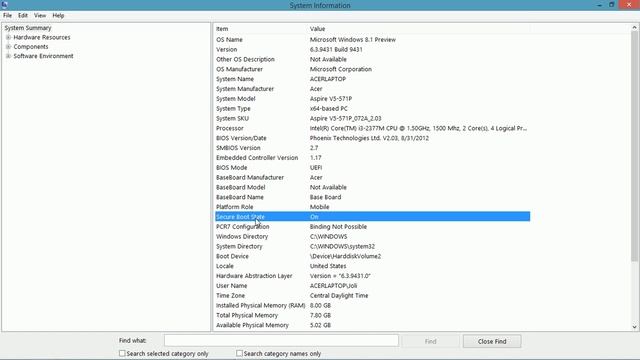Select the System Directory row
The image size is (640, 360).
[372, 246]
